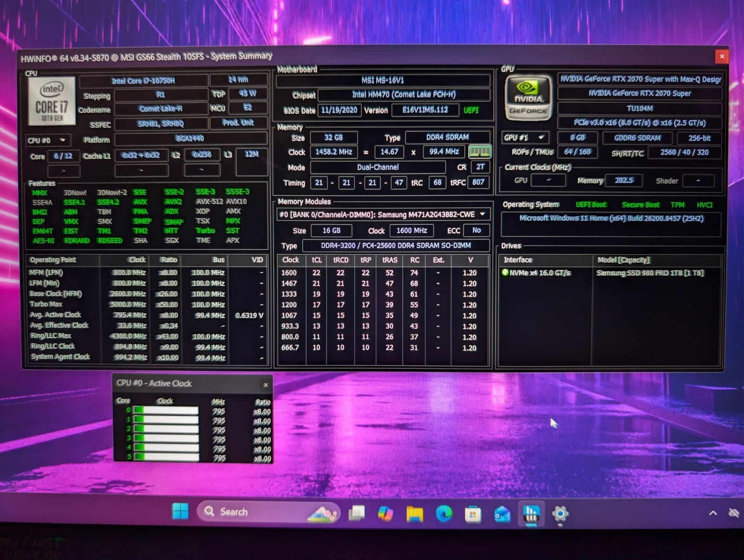The width and height of the screenshot is (744, 560).
Task: Open the GPU #1 selector dropdown
Action: pyautogui.click(x=525, y=138)
